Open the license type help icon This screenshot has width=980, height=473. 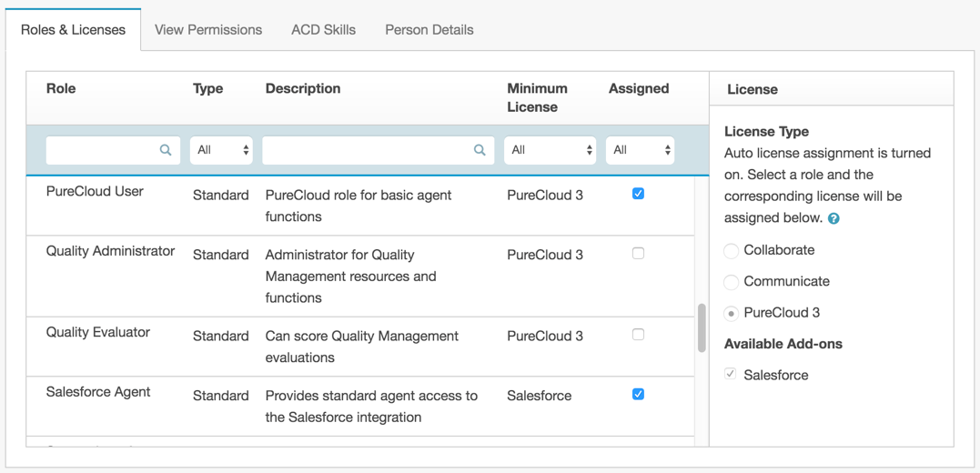[834, 218]
